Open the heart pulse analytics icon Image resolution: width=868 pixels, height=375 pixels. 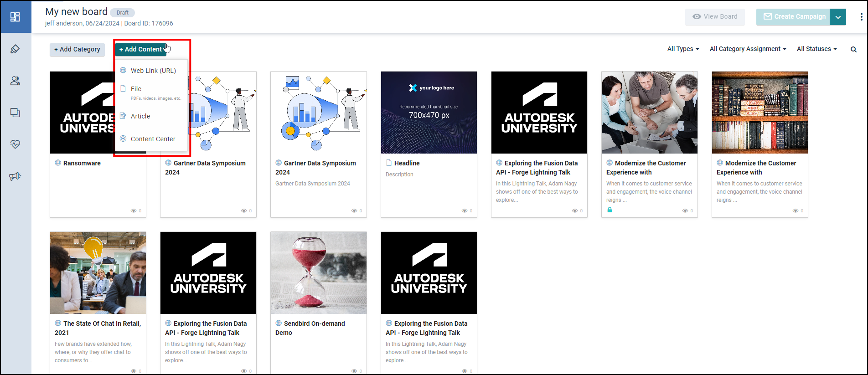coord(15,144)
